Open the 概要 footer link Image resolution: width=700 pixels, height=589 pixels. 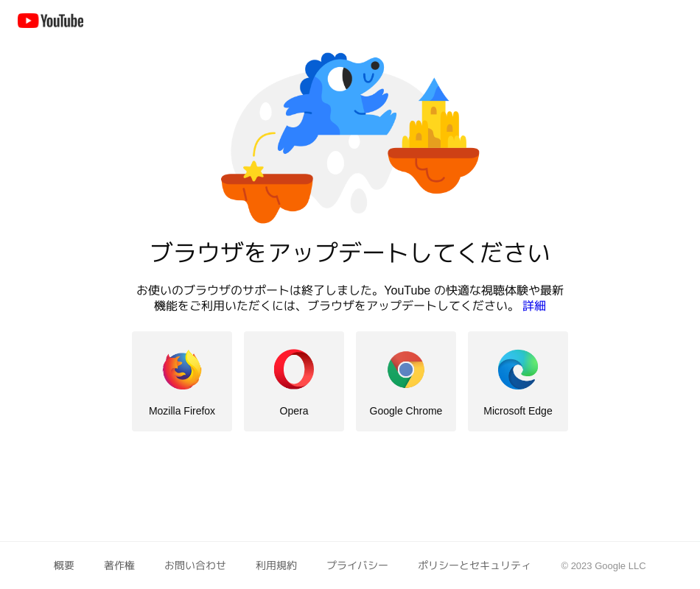64,565
